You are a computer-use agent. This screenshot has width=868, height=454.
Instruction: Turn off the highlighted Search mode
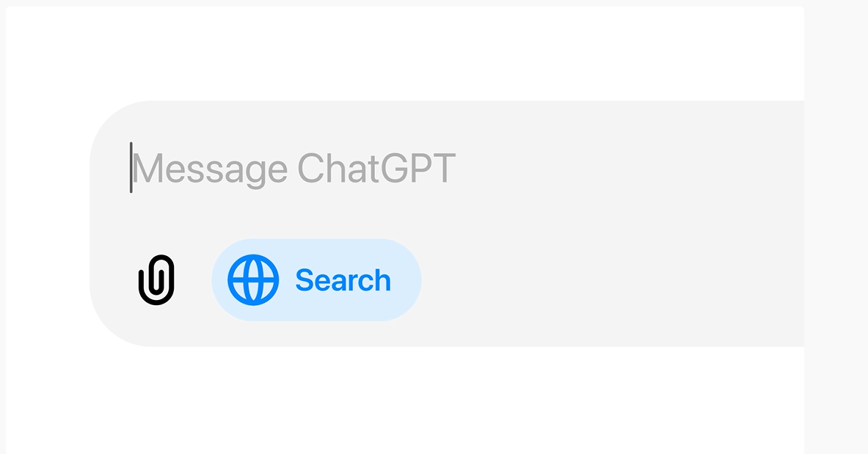pos(316,279)
